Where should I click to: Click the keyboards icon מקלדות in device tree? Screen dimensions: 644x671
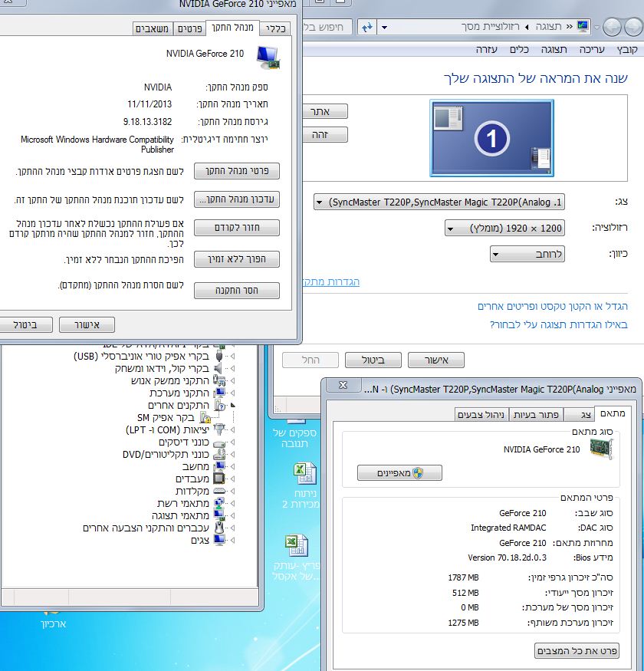(x=220, y=492)
